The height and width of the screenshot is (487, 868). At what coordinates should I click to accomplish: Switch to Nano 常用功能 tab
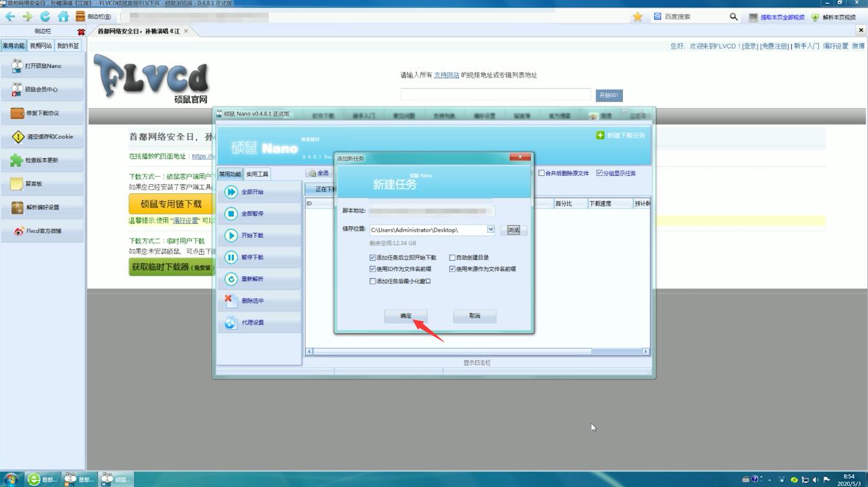[x=229, y=174]
